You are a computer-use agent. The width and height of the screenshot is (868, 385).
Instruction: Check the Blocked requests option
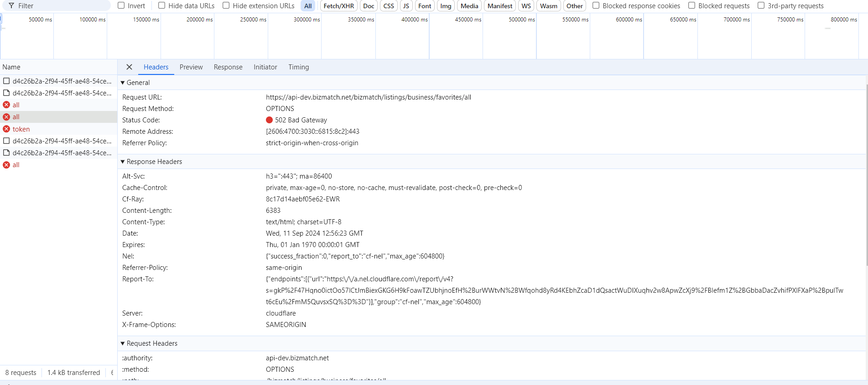coord(692,5)
